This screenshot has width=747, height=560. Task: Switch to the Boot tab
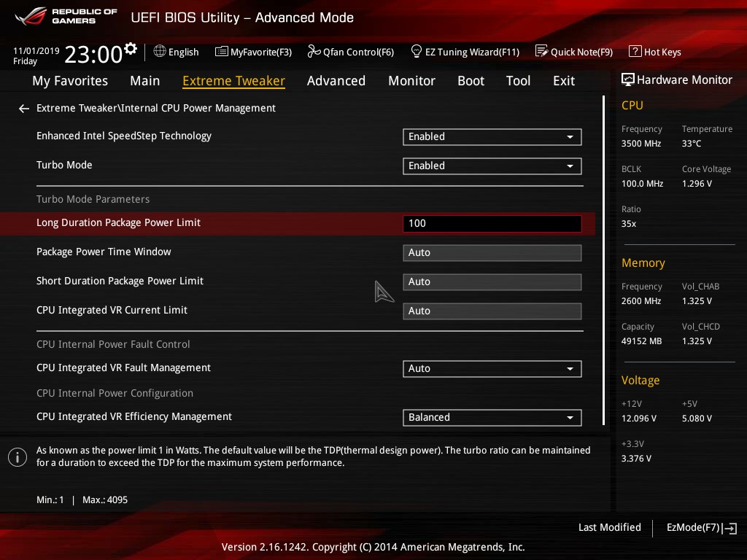[x=471, y=81]
